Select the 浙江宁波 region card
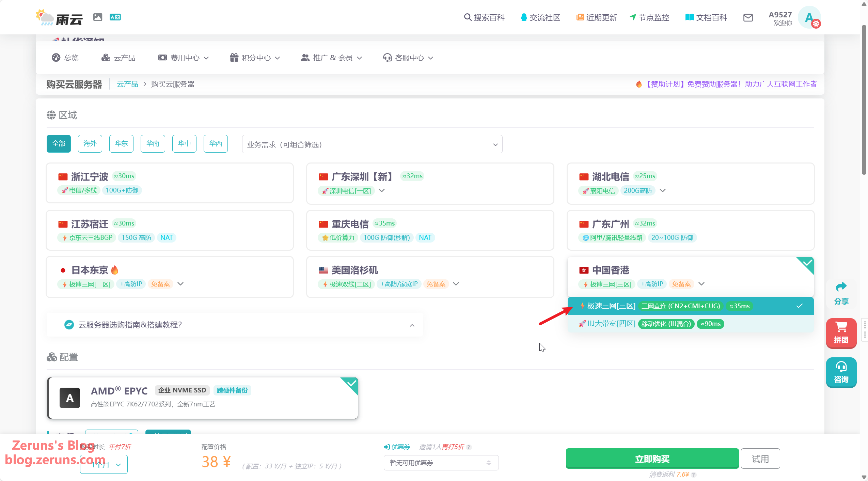 click(x=170, y=183)
